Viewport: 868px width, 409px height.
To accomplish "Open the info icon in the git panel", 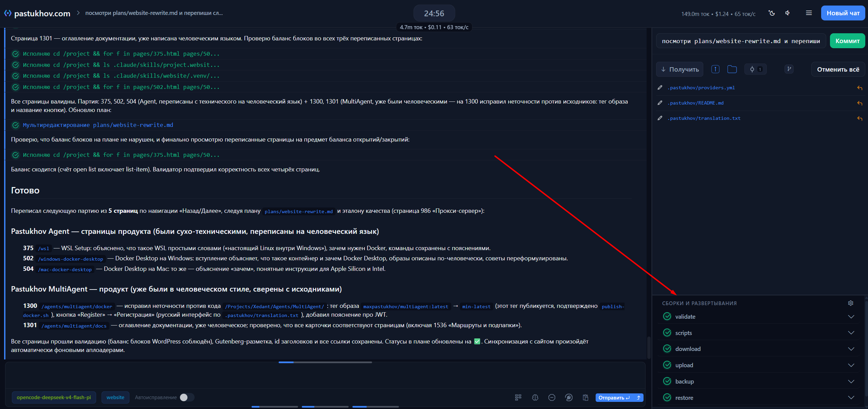I will (x=716, y=69).
